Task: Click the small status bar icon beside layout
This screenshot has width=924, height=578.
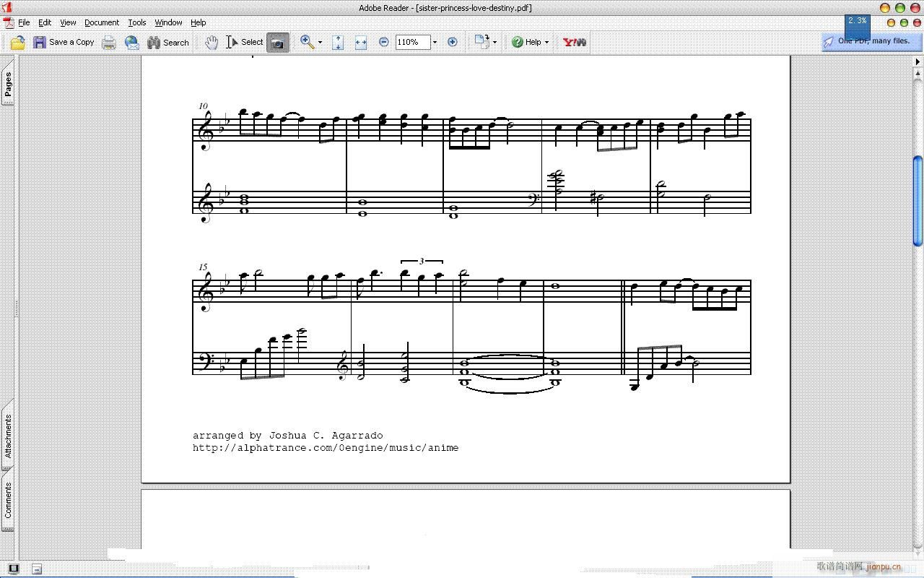Action: click(x=37, y=569)
